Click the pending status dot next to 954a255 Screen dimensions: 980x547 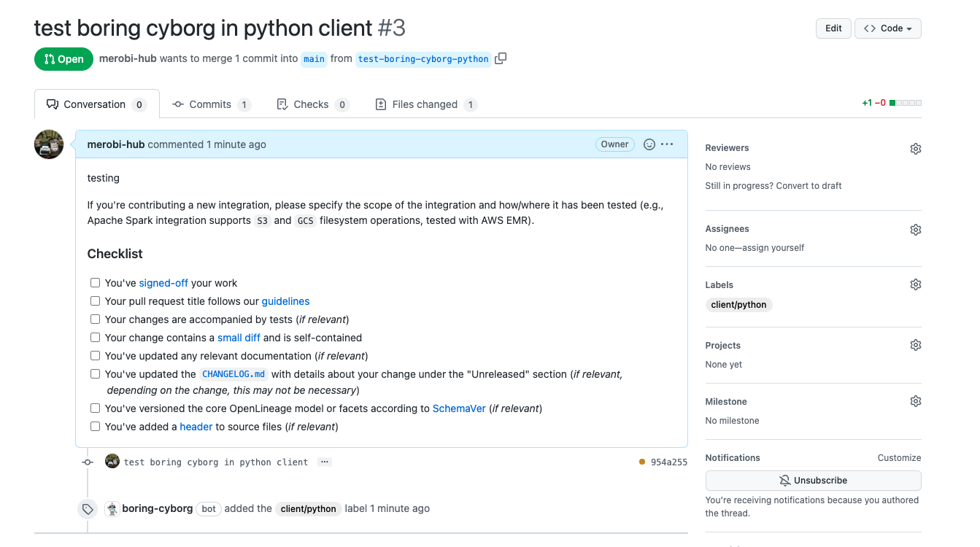point(641,462)
